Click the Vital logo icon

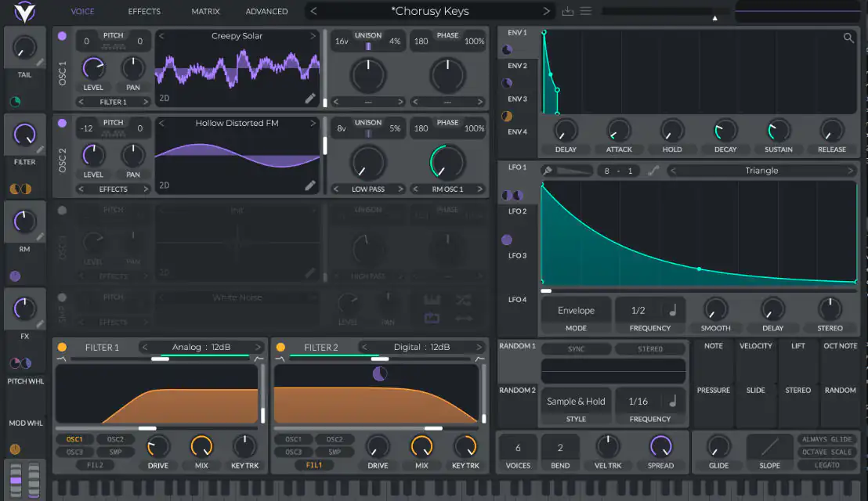point(24,12)
